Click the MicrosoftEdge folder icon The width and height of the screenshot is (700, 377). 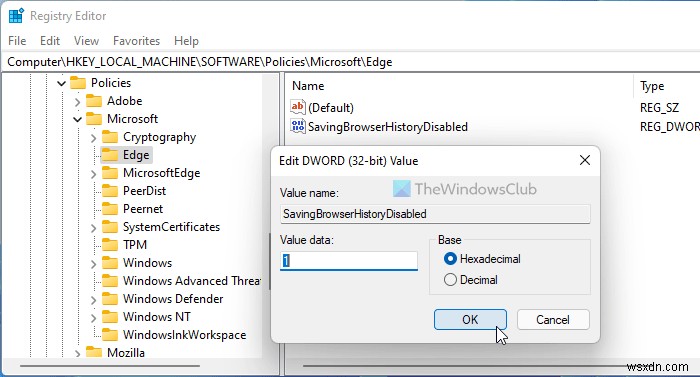coord(110,172)
